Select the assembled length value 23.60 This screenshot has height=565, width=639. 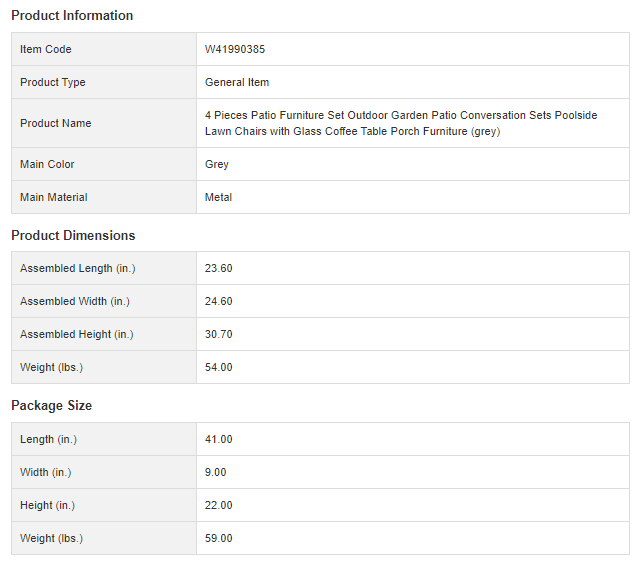(219, 269)
